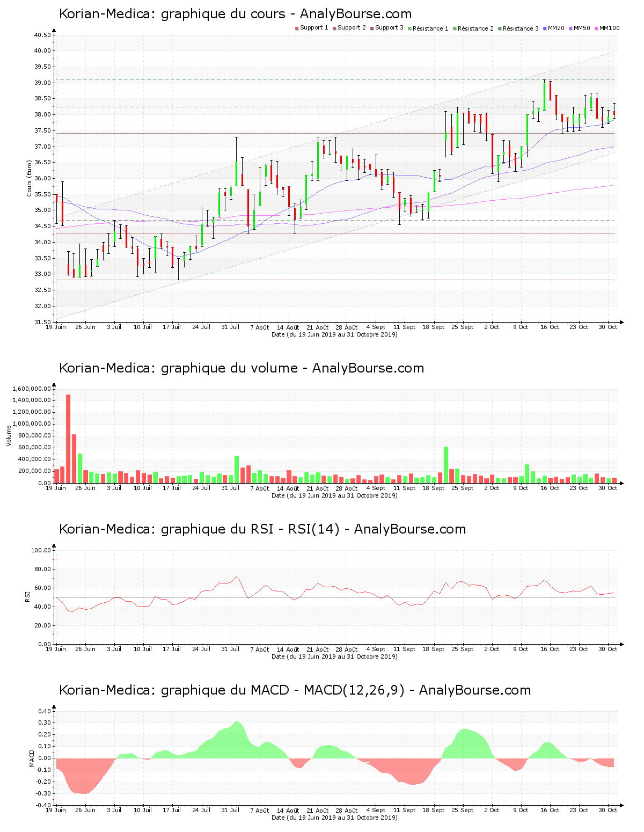
Task: Click the '1,600,000.00' volume axis label
Action: 31,389
